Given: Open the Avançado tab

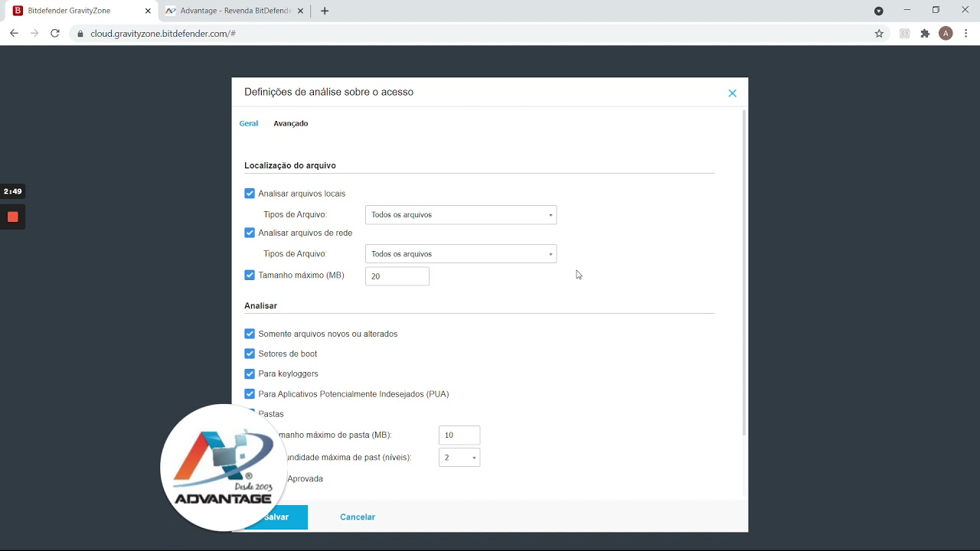Looking at the screenshot, I should pos(291,123).
